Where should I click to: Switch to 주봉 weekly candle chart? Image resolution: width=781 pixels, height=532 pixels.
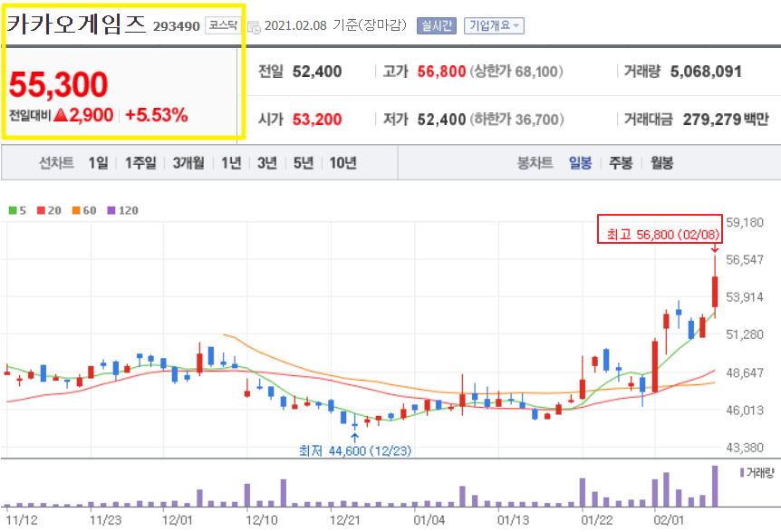click(x=621, y=163)
